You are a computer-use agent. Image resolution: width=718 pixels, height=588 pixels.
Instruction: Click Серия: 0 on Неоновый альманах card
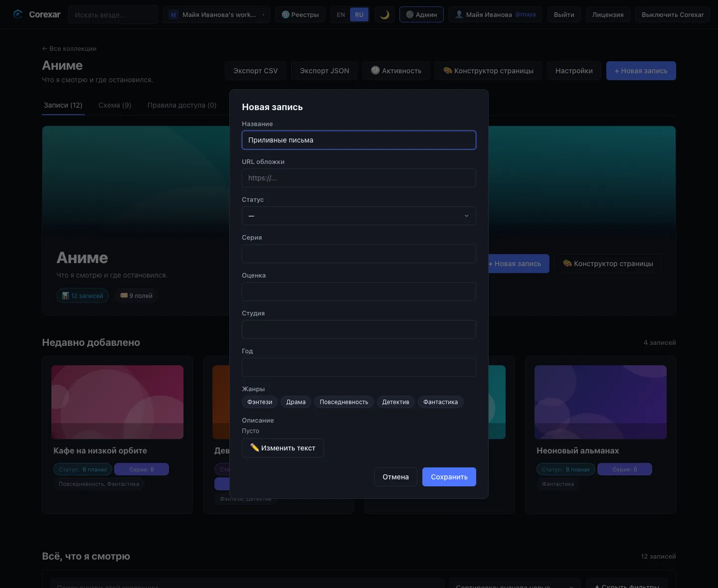tap(625, 469)
